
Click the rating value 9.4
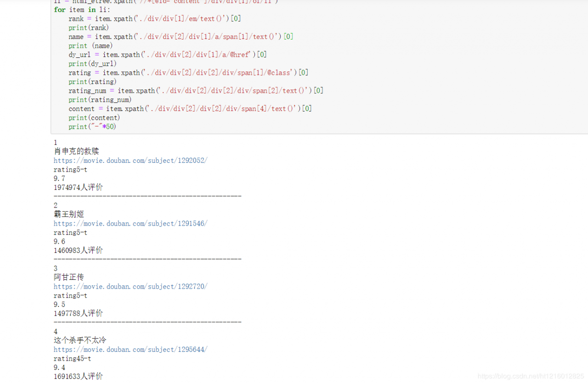pos(59,367)
